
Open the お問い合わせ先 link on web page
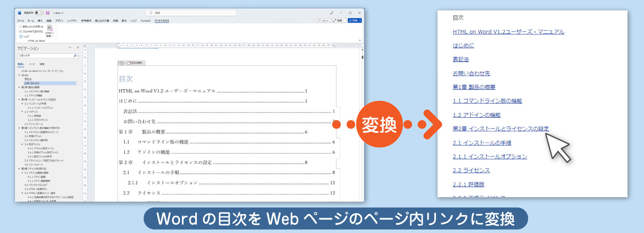tap(471, 74)
